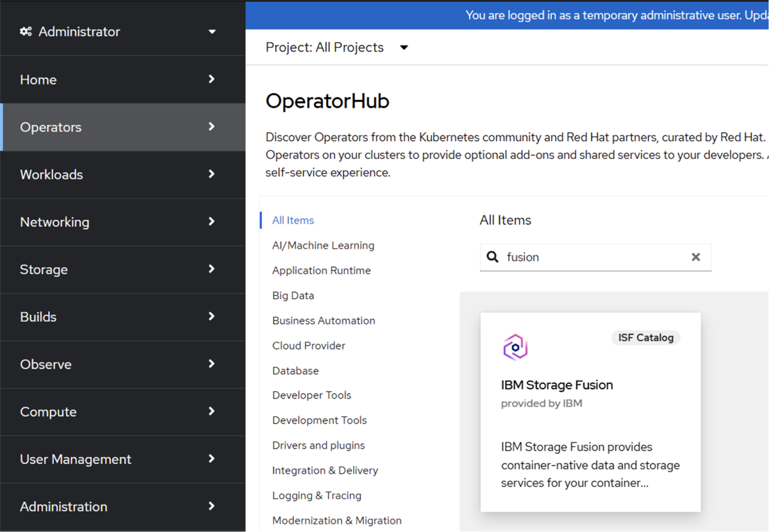The height and width of the screenshot is (532, 769).
Task: Filter by Modernization & Migration category
Action: (x=336, y=520)
